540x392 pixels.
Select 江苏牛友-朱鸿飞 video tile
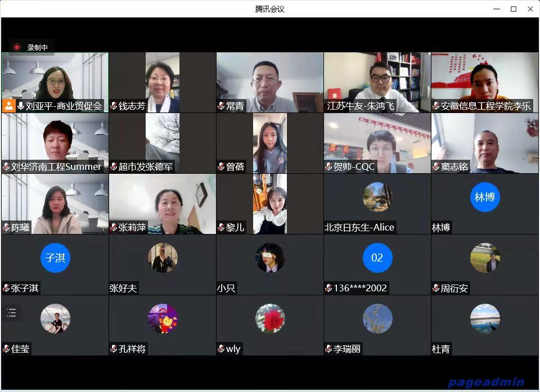click(377, 82)
